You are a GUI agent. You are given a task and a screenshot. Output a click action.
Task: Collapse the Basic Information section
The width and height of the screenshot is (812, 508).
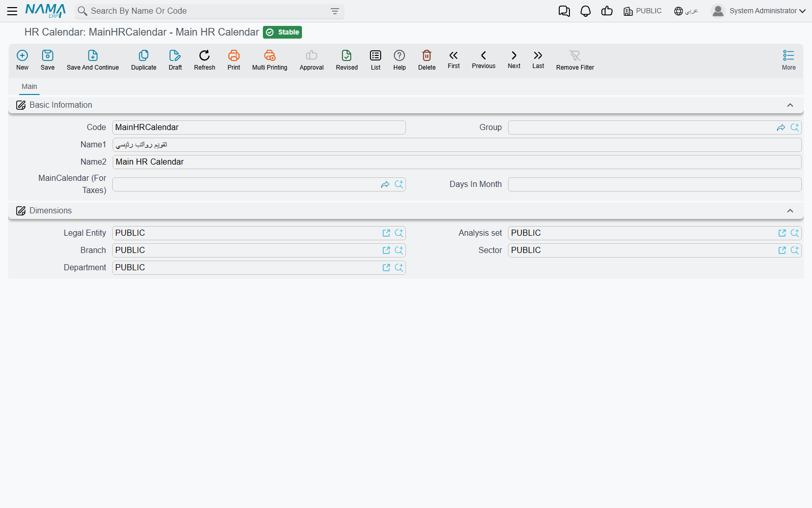click(x=790, y=105)
